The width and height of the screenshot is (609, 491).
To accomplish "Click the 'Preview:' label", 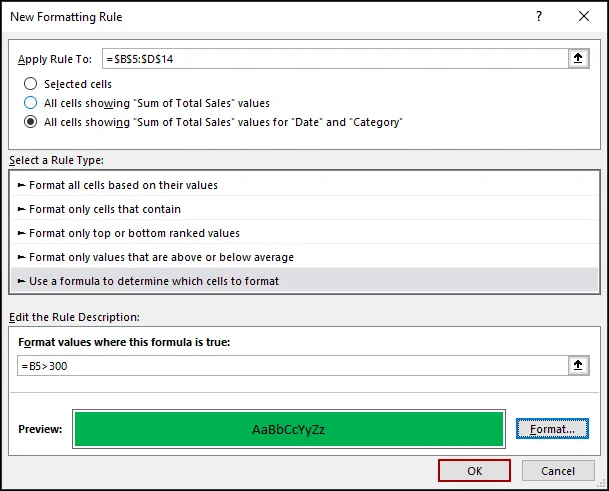I will click(40, 429).
